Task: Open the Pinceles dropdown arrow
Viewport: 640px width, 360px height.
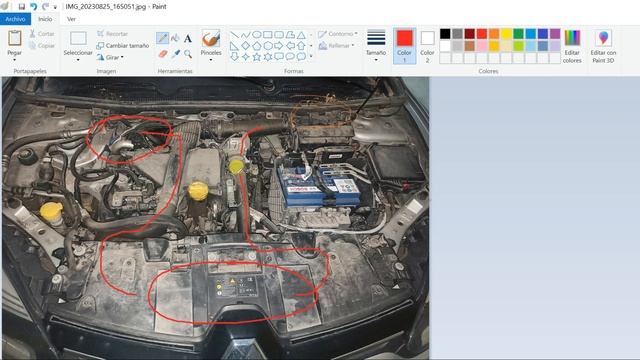Action: pyautogui.click(x=211, y=60)
